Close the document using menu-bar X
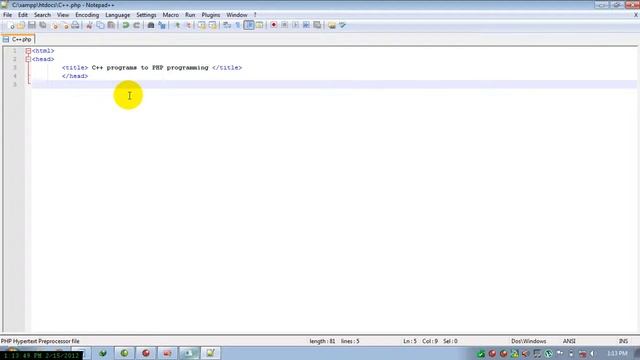The image size is (640, 360). [x=636, y=15]
